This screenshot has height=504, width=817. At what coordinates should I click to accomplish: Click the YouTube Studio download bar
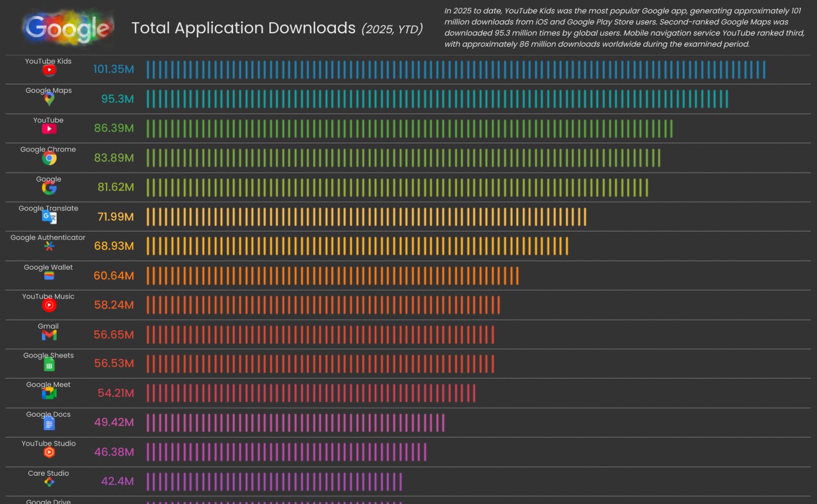coord(286,452)
